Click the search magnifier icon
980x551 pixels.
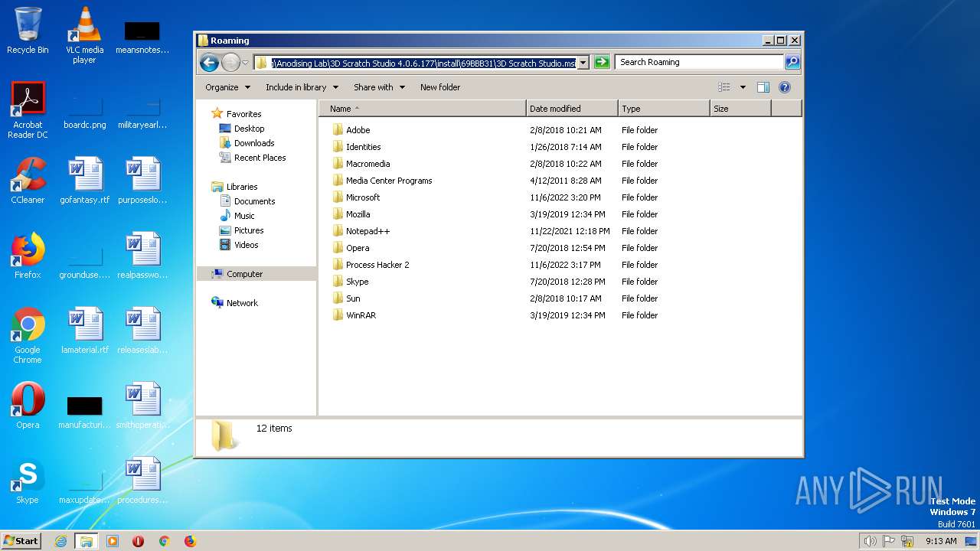coord(792,62)
